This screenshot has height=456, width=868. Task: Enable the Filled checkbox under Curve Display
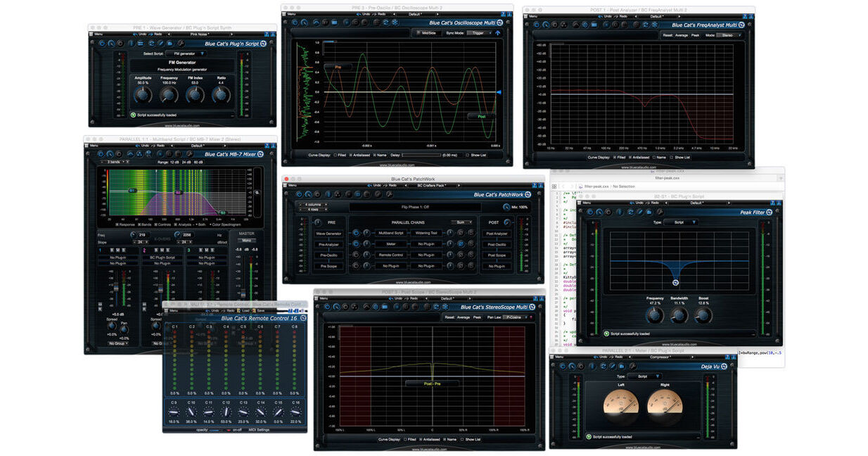336,155
